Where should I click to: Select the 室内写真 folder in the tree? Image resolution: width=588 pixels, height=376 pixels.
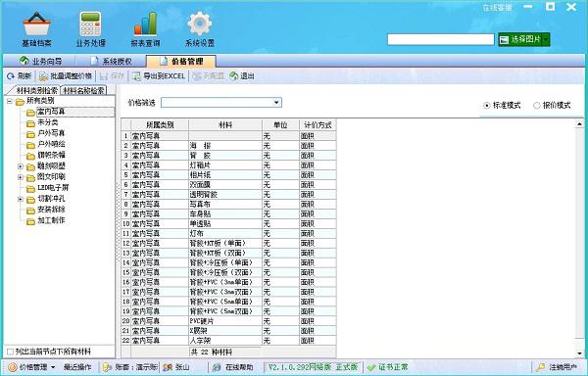click(x=51, y=112)
